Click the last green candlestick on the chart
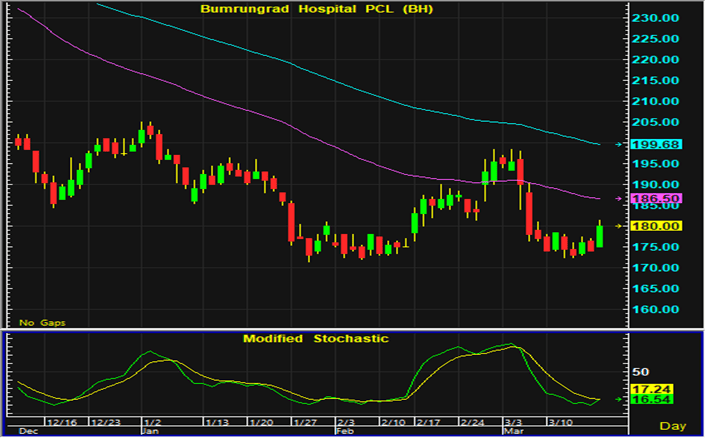Viewport: 706px width, 438px height. click(600, 236)
